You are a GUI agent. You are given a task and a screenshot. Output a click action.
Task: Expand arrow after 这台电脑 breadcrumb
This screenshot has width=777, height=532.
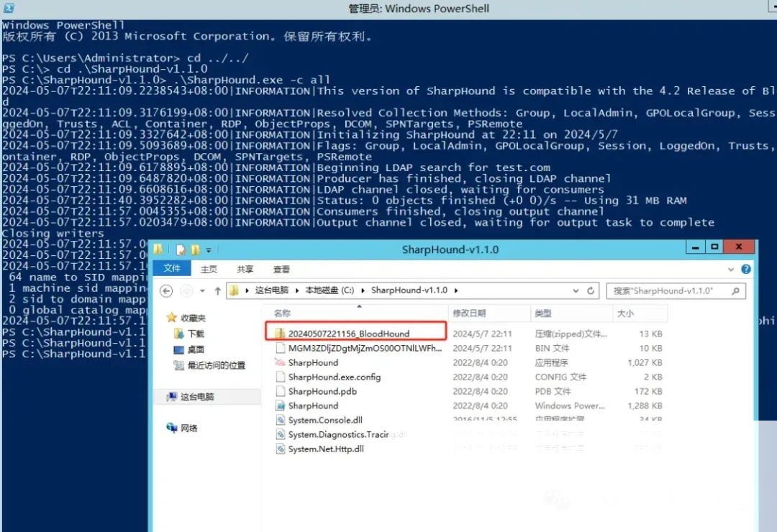pyautogui.click(x=297, y=290)
